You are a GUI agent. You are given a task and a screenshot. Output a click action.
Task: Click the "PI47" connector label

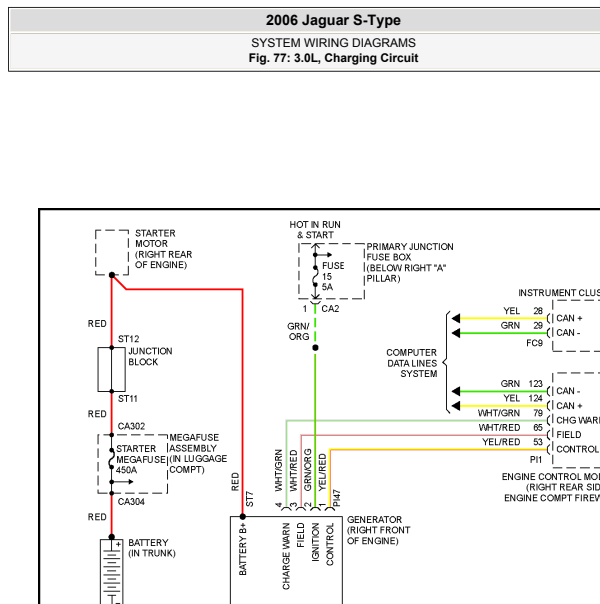click(x=337, y=498)
